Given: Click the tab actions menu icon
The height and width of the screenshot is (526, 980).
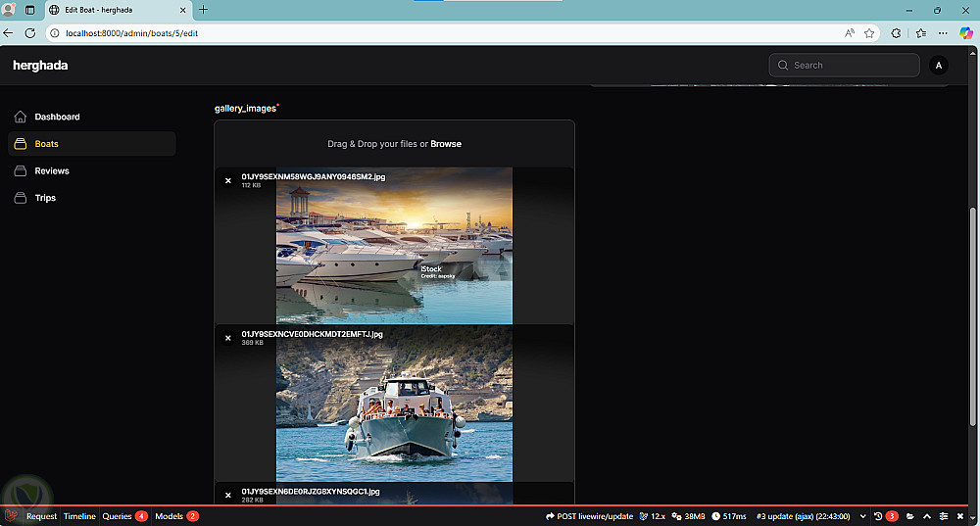Looking at the screenshot, I should pyautogui.click(x=30, y=10).
